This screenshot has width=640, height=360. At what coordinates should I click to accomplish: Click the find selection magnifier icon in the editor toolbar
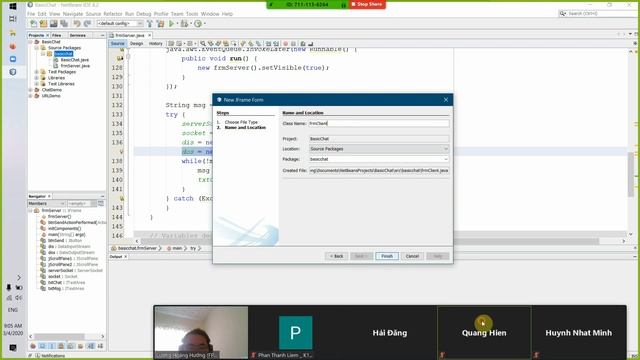203,43
